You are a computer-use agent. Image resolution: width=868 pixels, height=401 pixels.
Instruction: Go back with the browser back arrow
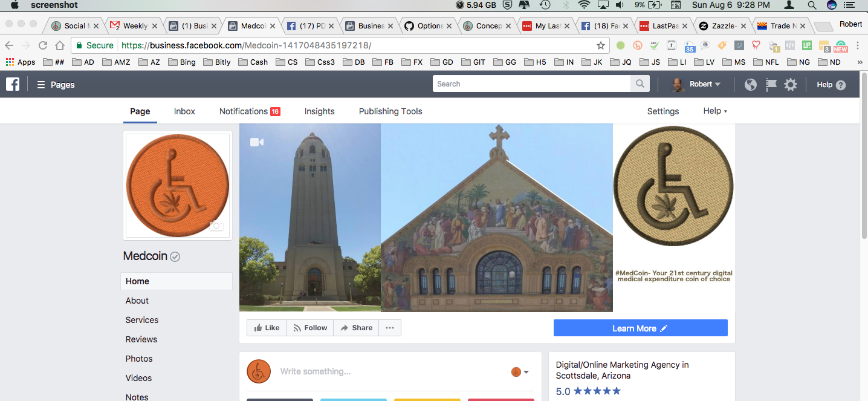tap(9, 45)
